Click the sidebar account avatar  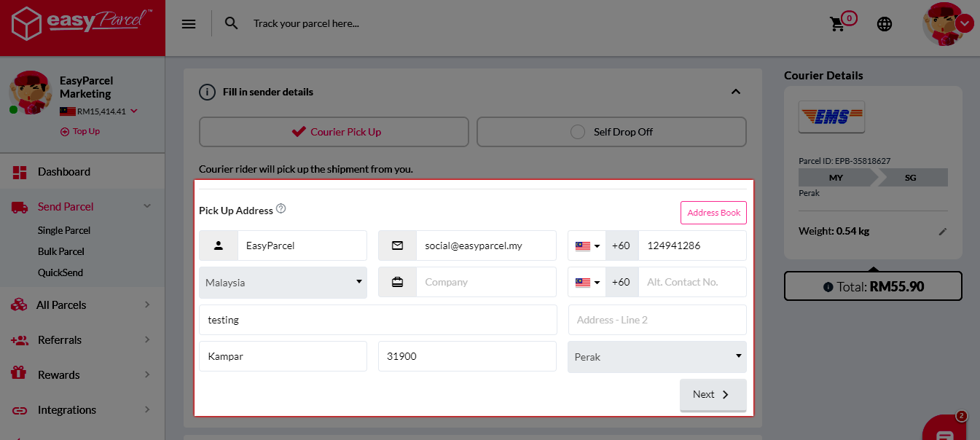[x=30, y=94]
